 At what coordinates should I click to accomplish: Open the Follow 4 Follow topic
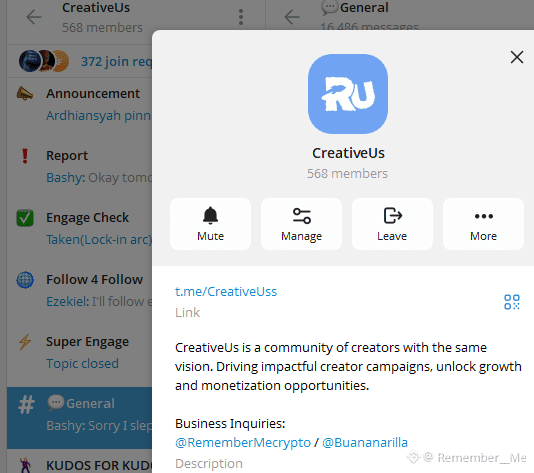pyautogui.click(x=79, y=290)
